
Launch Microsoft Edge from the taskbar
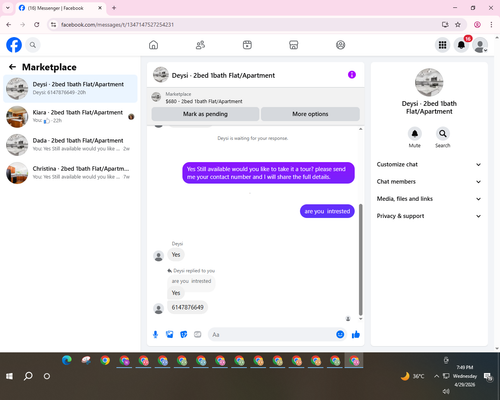point(67,360)
